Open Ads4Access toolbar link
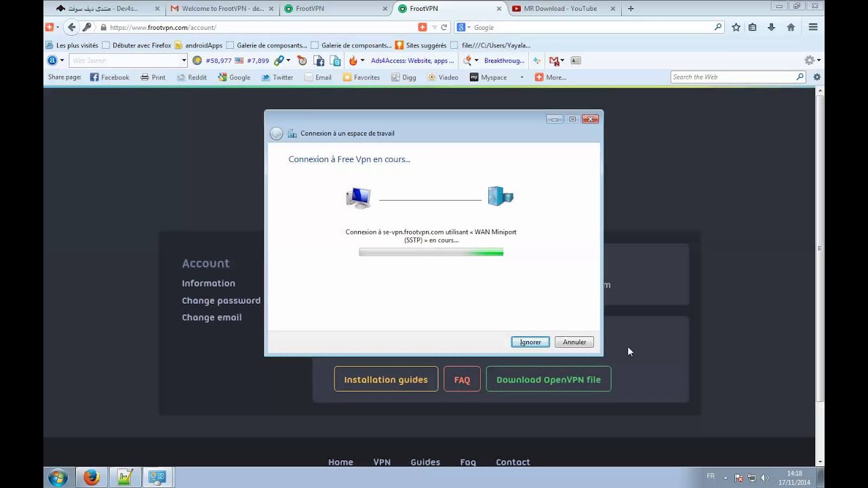 (x=412, y=60)
